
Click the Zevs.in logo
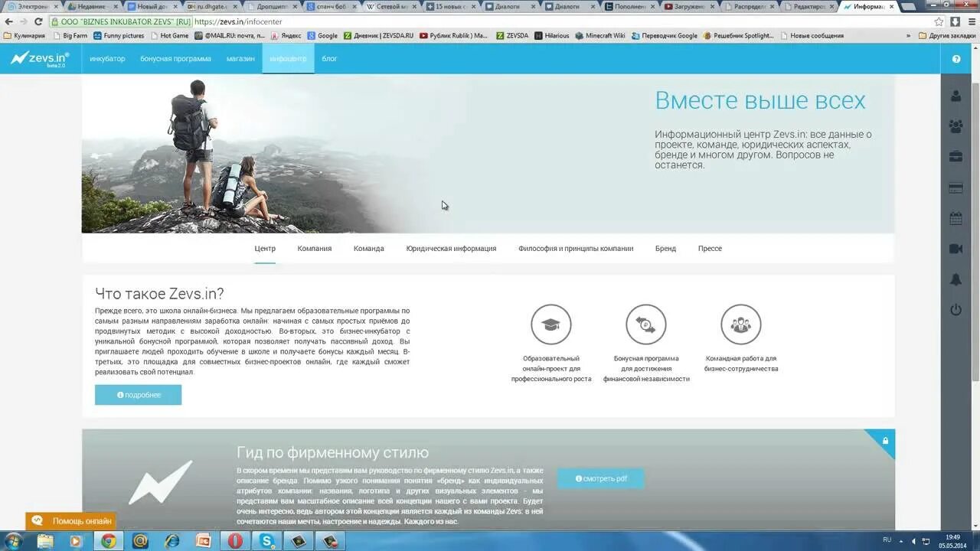coord(40,58)
